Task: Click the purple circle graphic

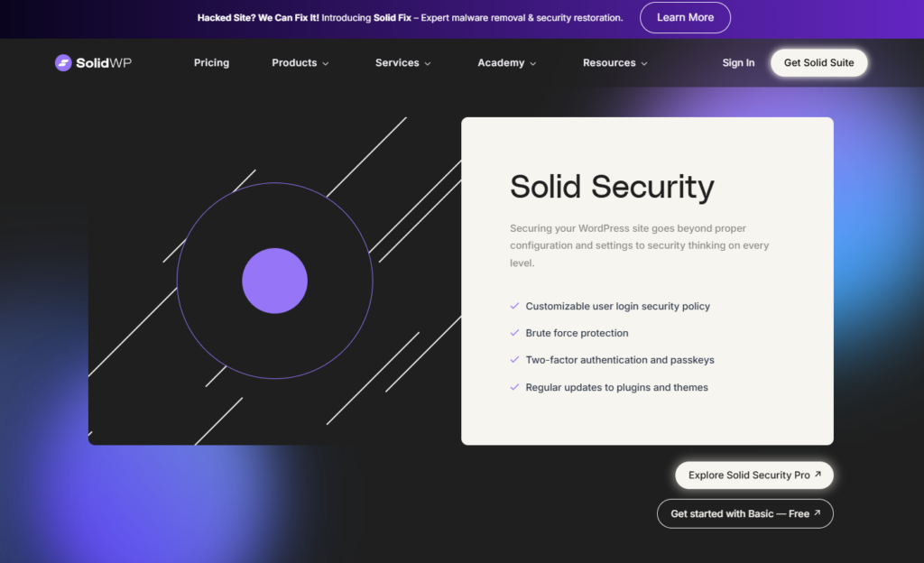Action: pyautogui.click(x=274, y=281)
